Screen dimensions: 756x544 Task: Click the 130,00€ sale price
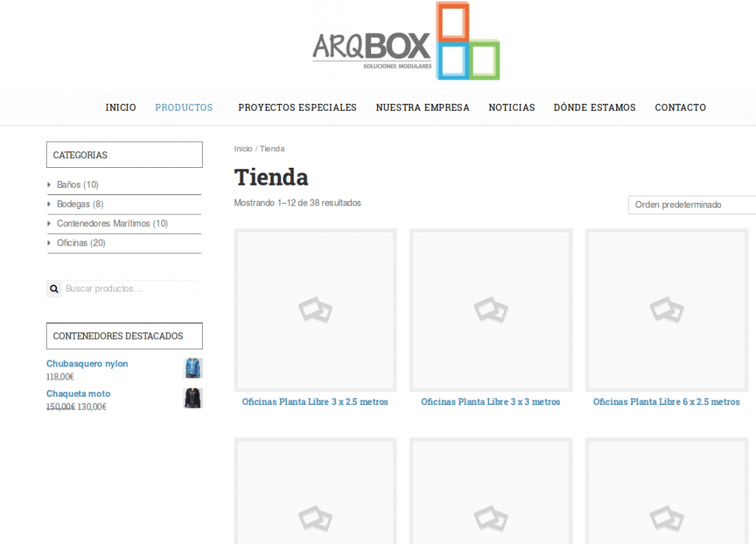point(92,406)
